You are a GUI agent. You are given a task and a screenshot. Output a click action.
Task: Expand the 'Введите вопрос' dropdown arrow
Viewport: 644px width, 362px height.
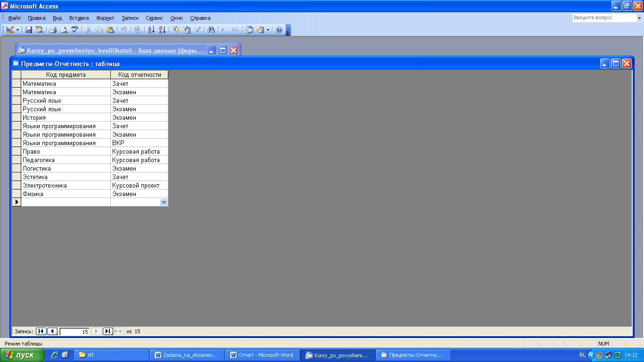click(x=640, y=18)
